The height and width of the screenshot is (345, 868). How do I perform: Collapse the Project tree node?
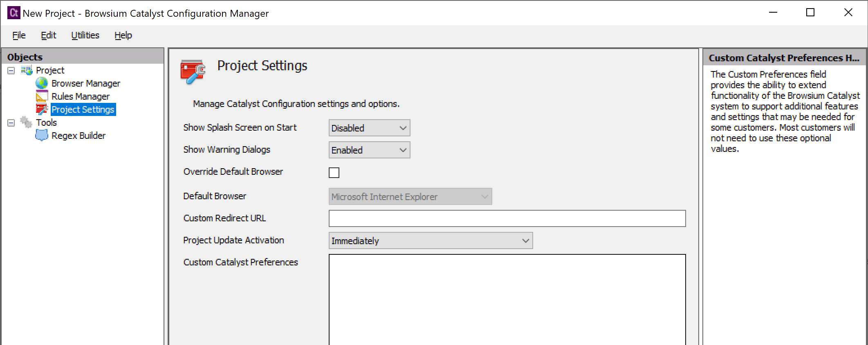click(x=11, y=71)
